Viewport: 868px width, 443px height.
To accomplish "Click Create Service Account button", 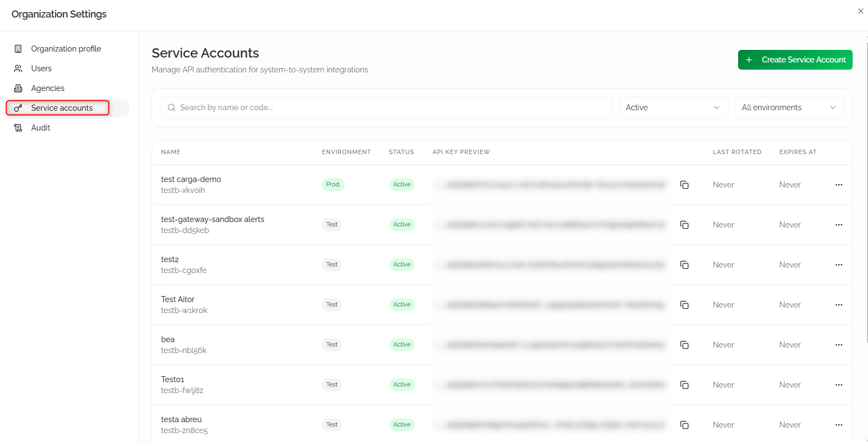I will (795, 60).
